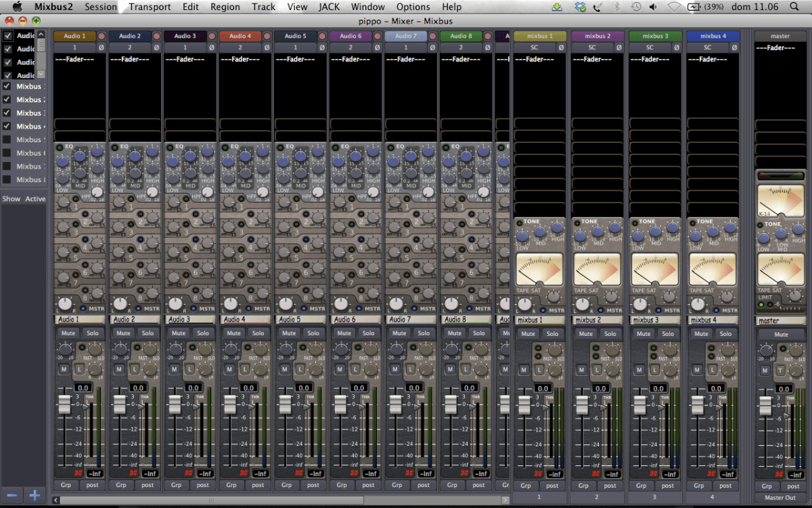Screen dimensions: 812x508
Task: Invert phase on the Audio 2 strip
Action: click(x=156, y=47)
